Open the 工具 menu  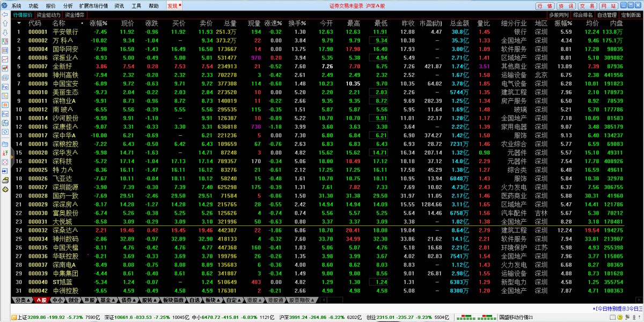tap(136, 6)
